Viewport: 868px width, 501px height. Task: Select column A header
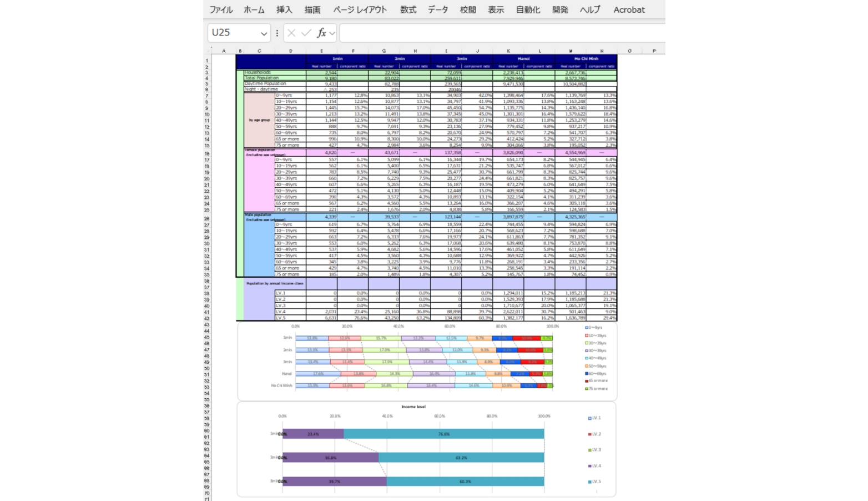tap(224, 51)
